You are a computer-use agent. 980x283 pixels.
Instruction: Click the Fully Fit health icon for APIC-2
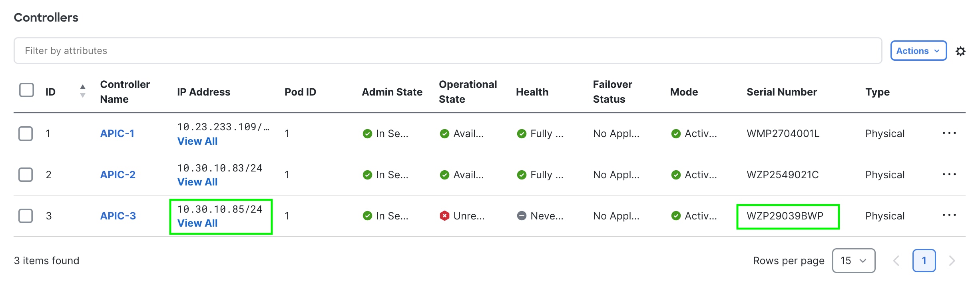click(522, 175)
